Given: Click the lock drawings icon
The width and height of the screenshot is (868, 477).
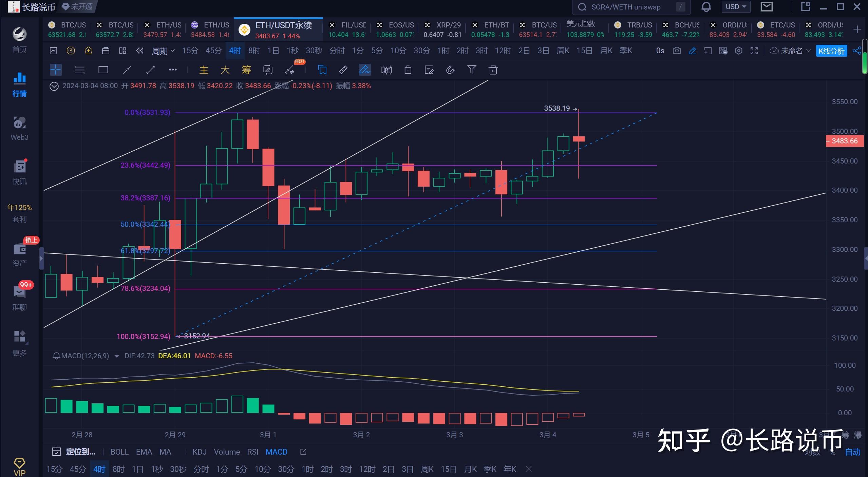Looking at the screenshot, I should (408, 70).
